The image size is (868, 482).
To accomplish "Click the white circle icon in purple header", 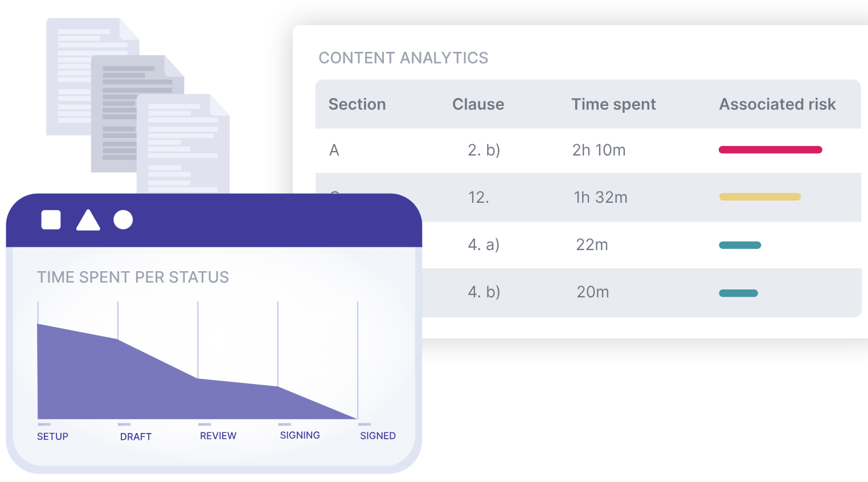I will point(123,220).
